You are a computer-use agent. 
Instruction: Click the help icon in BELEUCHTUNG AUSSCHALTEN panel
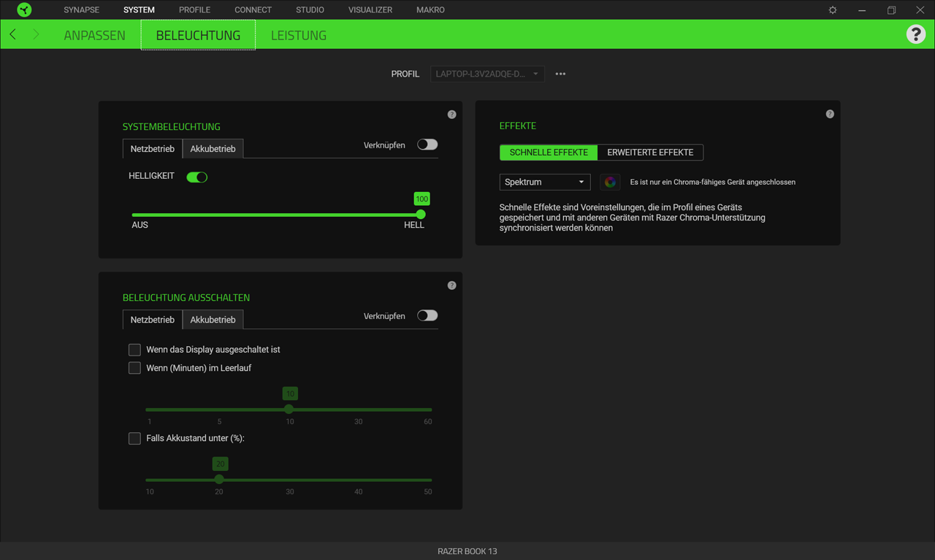click(x=451, y=285)
